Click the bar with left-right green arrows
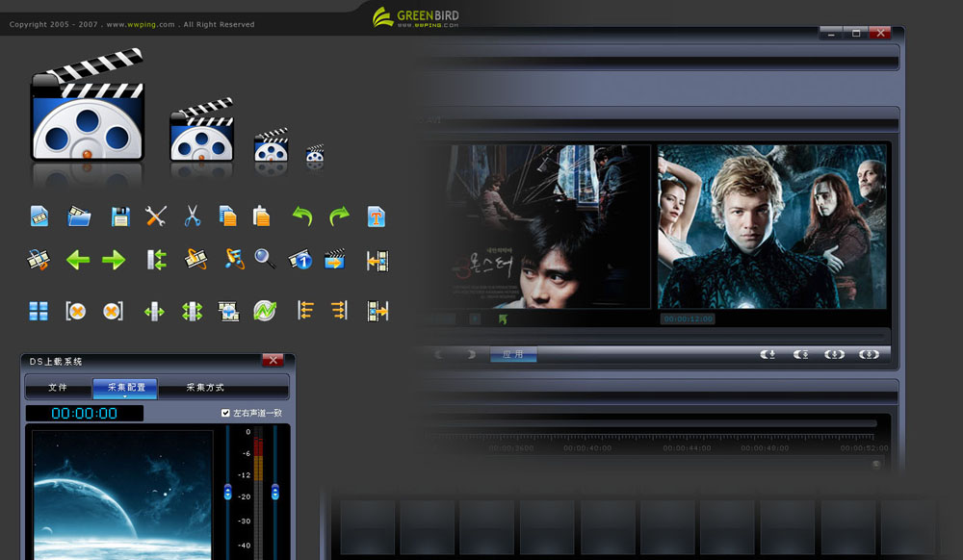Image resolution: width=963 pixels, height=560 pixels. (154, 312)
